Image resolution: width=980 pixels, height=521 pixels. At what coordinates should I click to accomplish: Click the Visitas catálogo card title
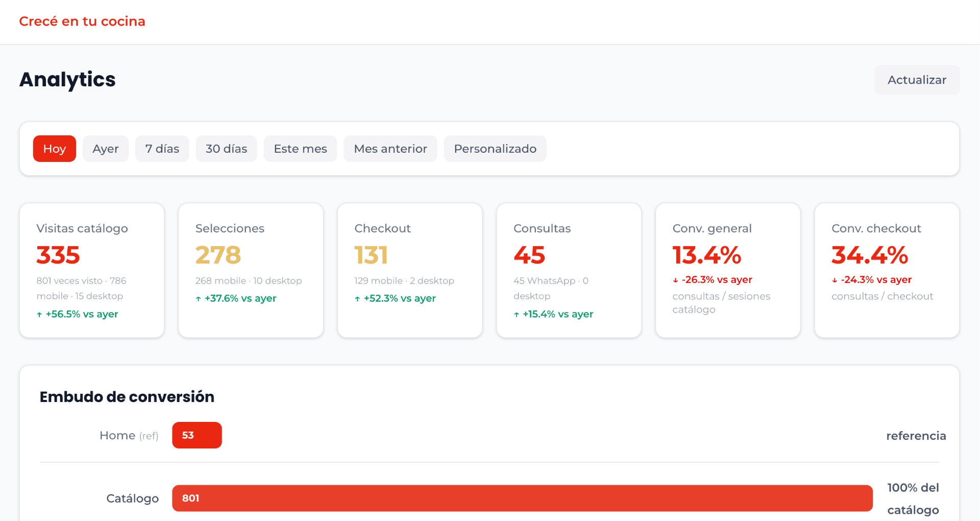click(82, 228)
